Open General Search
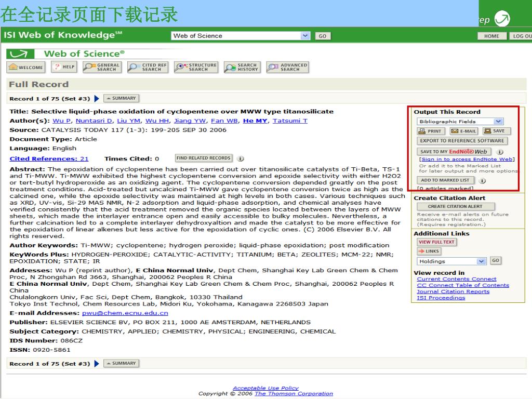532x399 pixels. (102, 67)
